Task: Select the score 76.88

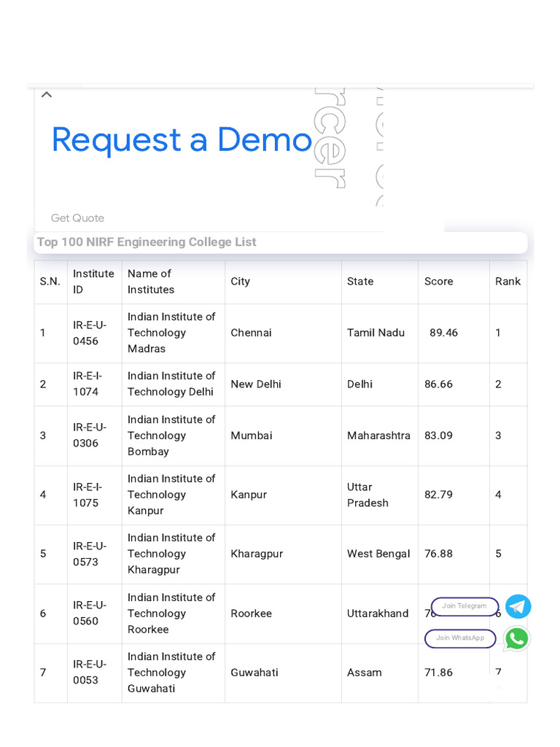Action: [438, 554]
